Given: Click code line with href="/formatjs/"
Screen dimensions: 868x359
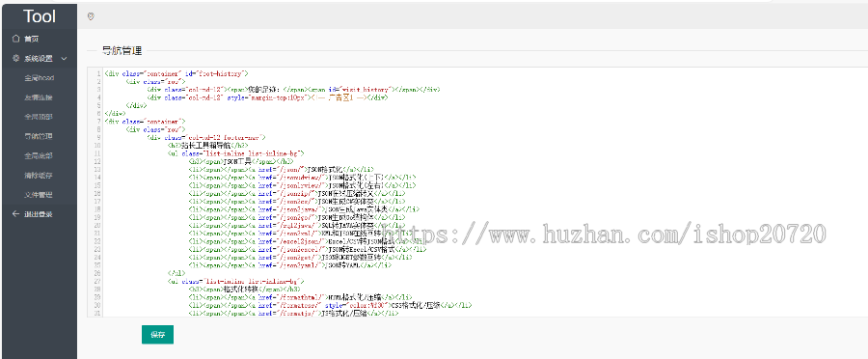Looking at the screenshot, I should 293,314.
